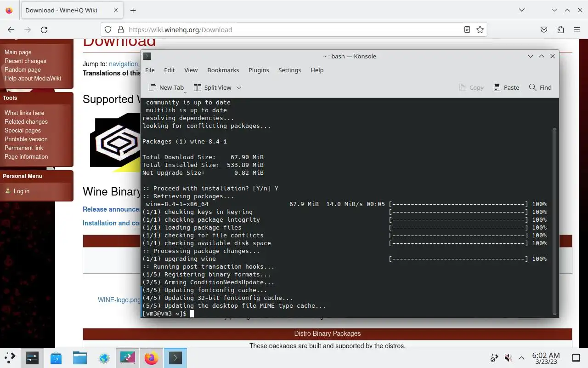
Task: Click the show desktop button in the taskbar
Action: (x=576, y=358)
